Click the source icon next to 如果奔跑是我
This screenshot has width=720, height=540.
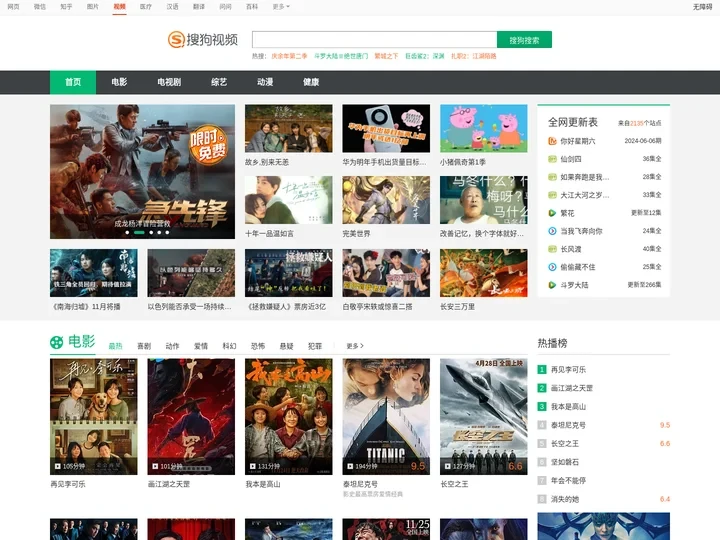pos(552,177)
